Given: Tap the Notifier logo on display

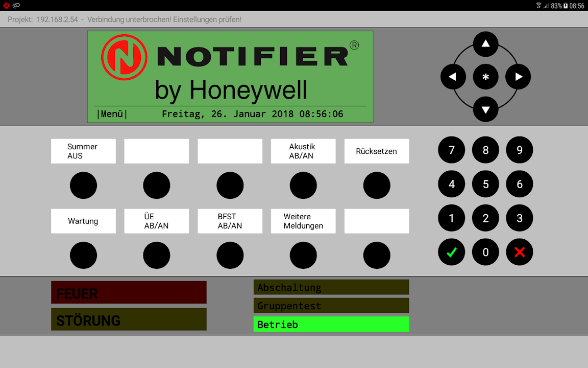Looking at the screenshot, I should tap(124, 57).
